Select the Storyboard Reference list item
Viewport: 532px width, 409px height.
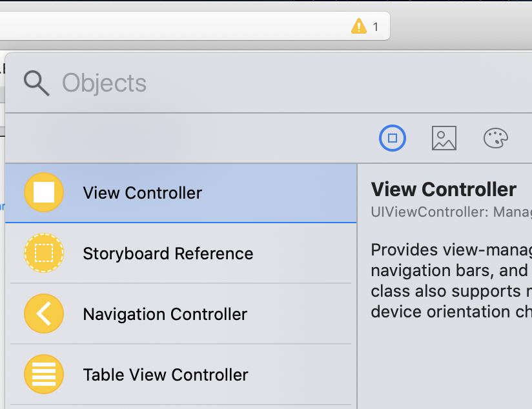click(x=168, y=254)
